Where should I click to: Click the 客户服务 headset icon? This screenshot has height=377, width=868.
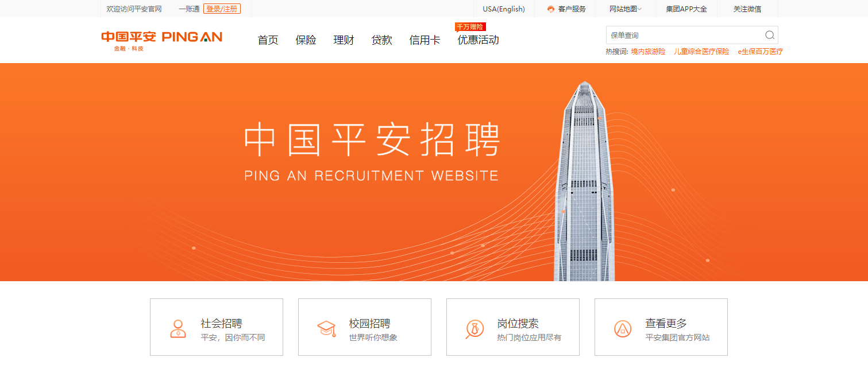(x=551, y=9)
